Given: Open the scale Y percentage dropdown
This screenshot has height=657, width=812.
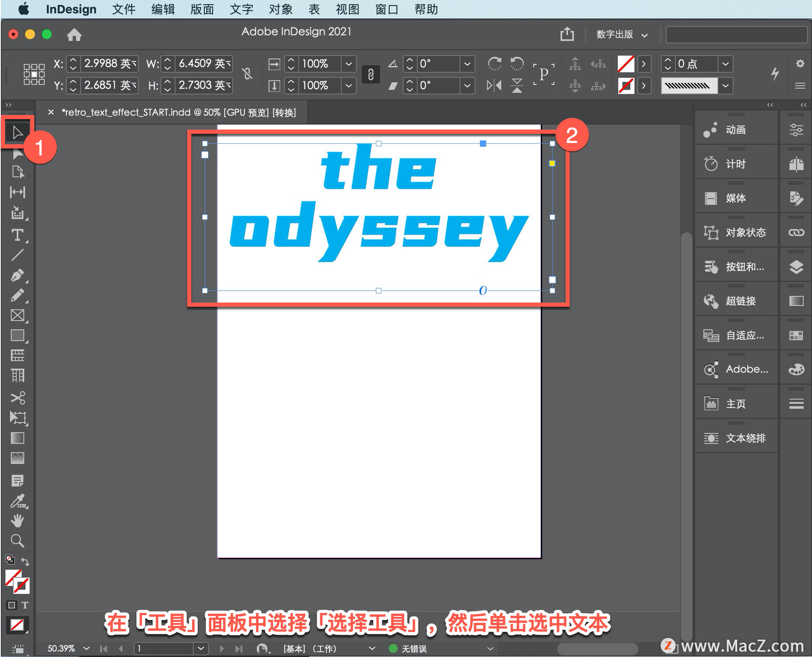Looking at the screenshot, I should tap(348, 85).
